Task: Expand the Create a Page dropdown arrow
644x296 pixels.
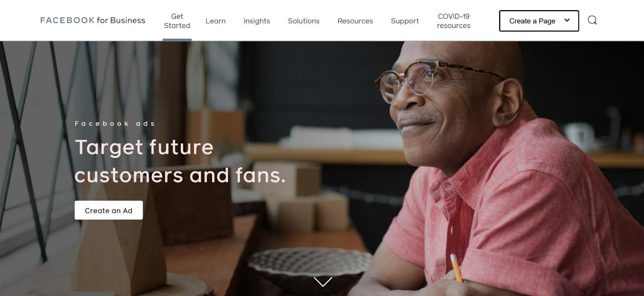Action: (567, 20)
